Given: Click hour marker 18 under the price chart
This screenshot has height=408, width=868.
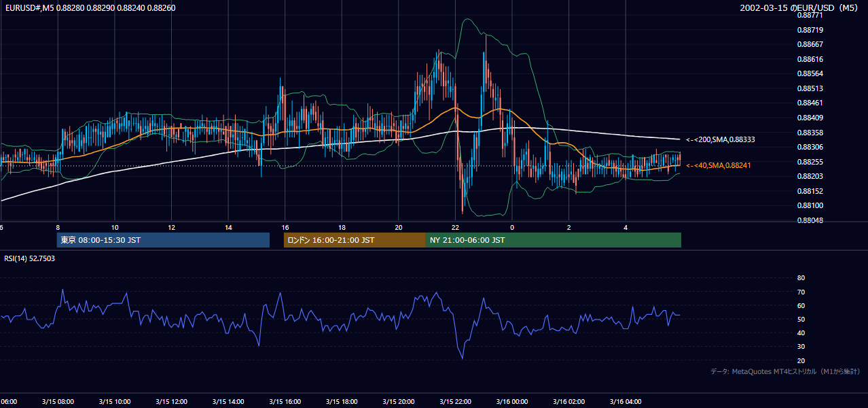Looking at the screenshot, I should (x=342, y=228).
